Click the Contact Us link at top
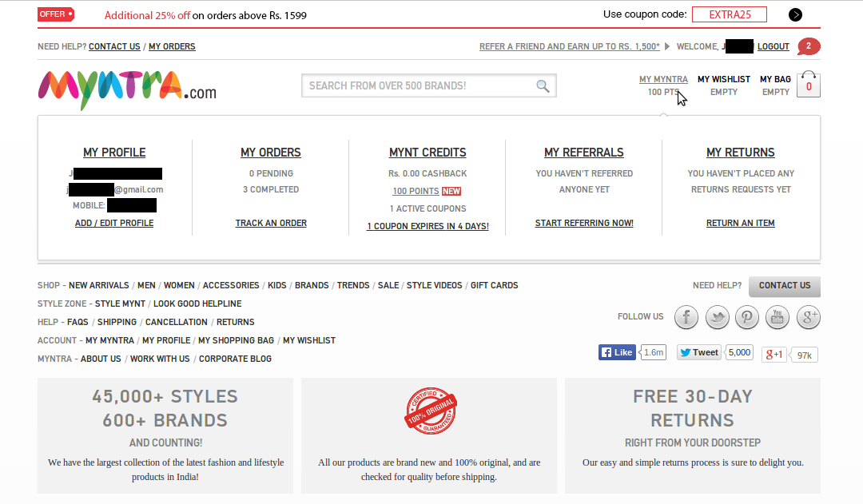Viewport: 863px width, 504px height. pos(114,47)
